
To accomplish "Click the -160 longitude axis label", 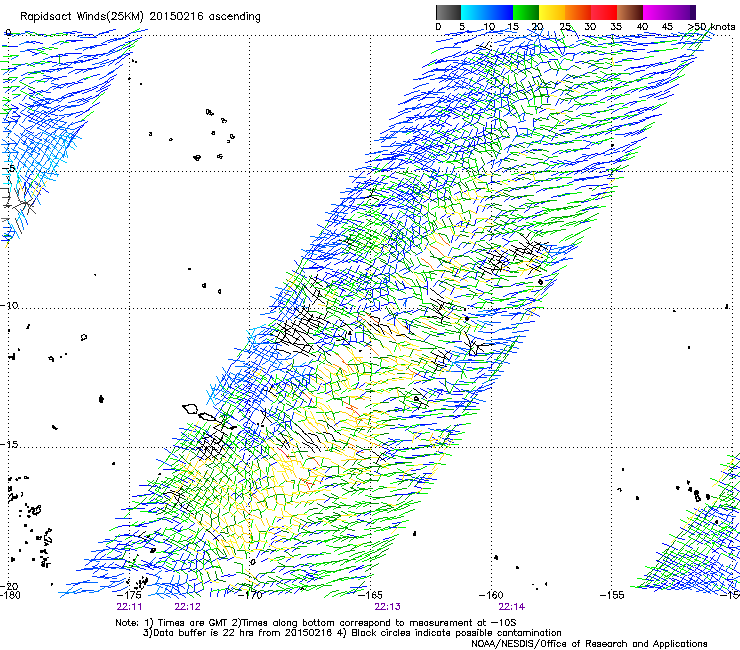I will point(491,595).
